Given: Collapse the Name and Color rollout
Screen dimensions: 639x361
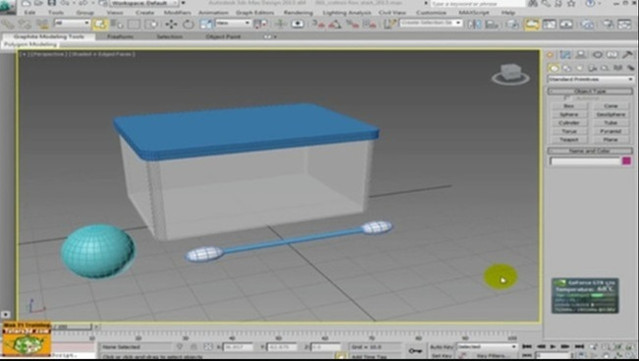Looking at the screenshot, I should (590, 151).
